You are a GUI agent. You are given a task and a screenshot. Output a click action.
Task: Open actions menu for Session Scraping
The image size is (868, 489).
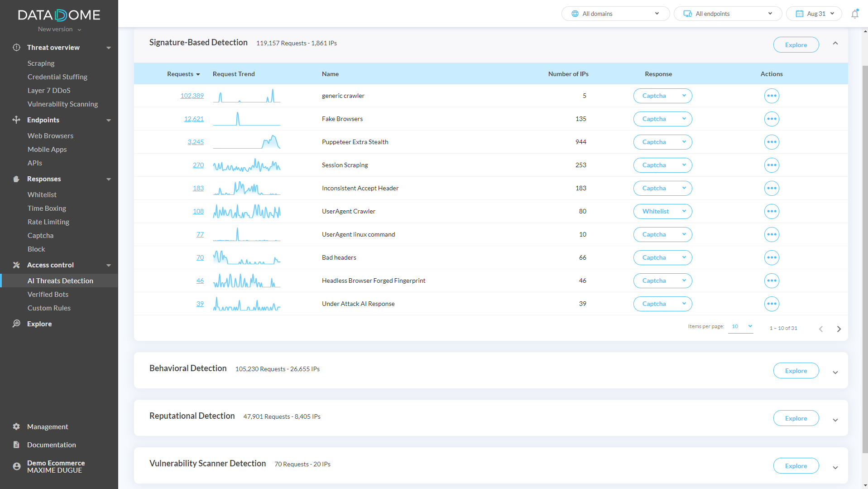click(x=772, y=165)
